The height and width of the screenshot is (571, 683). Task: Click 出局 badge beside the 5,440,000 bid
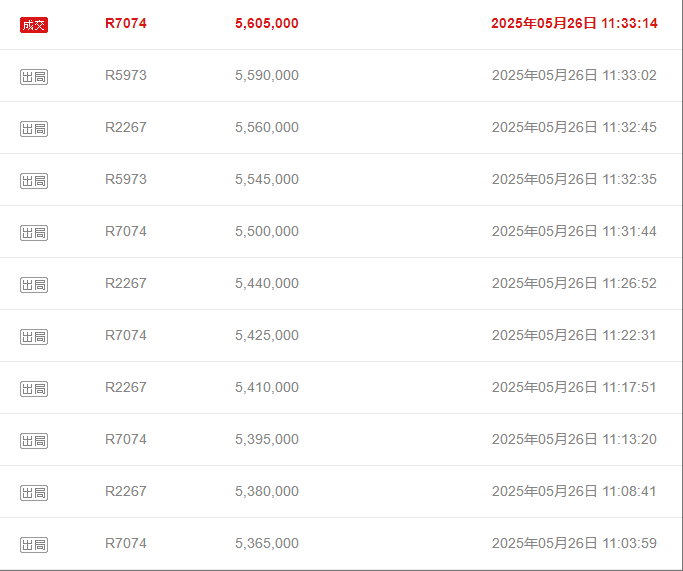coord(34,285)
